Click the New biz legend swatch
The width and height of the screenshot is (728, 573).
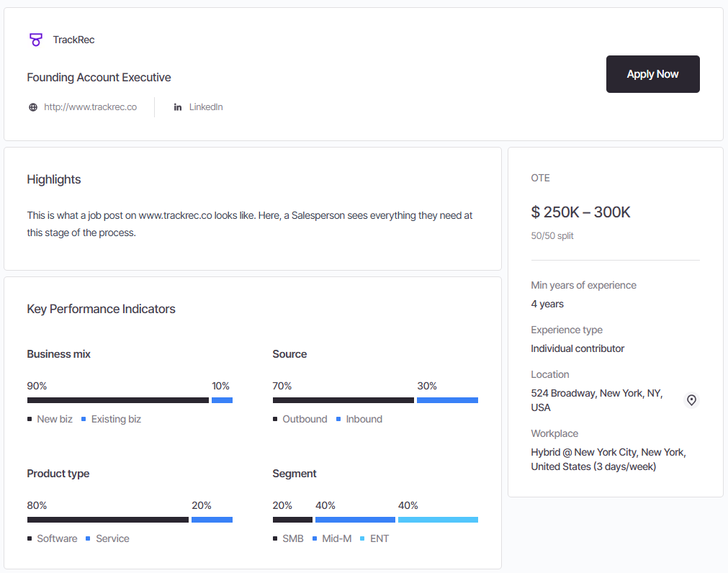coord(30,419)
